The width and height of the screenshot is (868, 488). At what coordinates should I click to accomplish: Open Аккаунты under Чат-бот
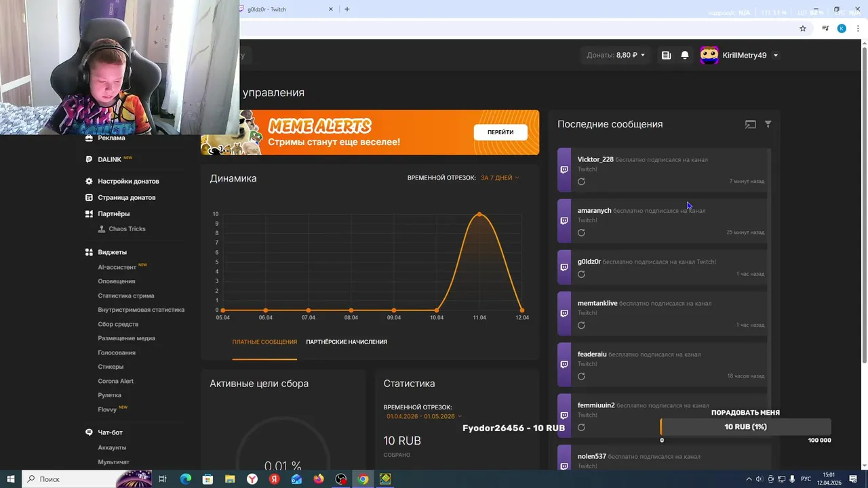(112, 447)
